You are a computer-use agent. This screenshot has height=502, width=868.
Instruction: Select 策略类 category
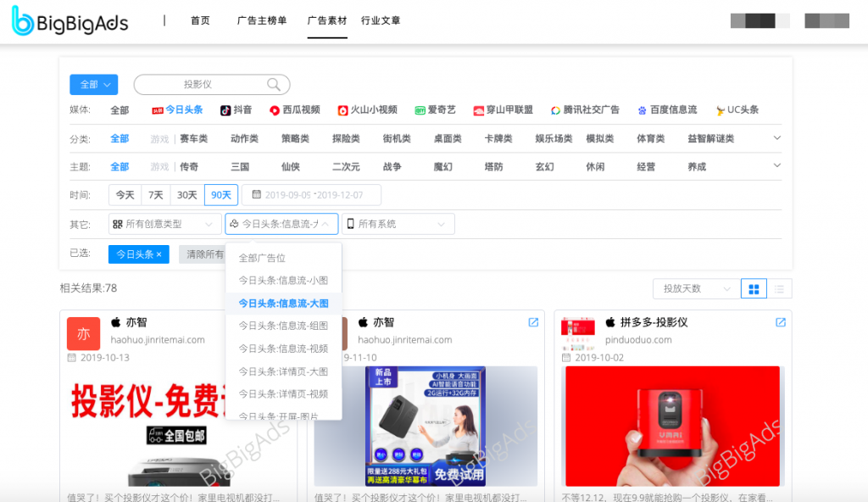295,138
